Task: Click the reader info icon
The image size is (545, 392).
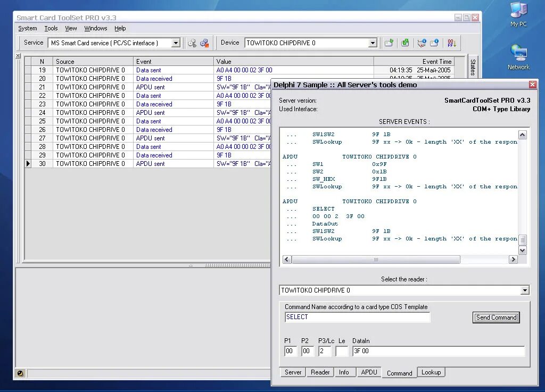Action: (x=422, y=43)
